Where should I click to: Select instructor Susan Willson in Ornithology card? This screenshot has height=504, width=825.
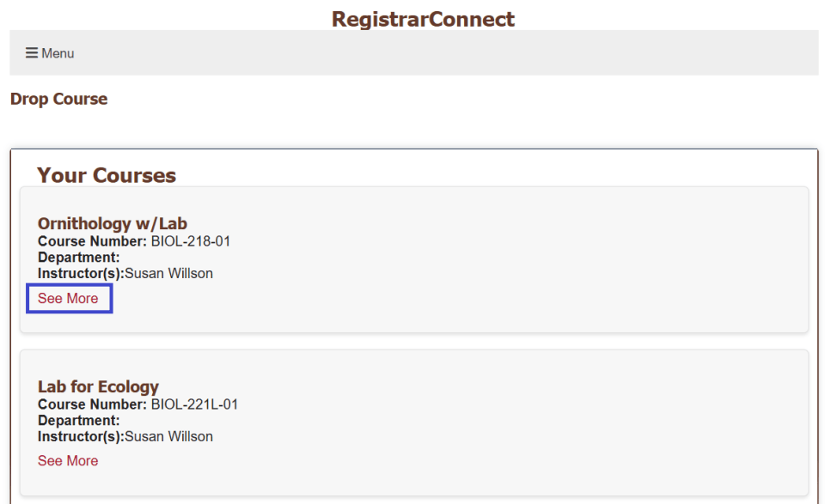(x=168, y=274)
